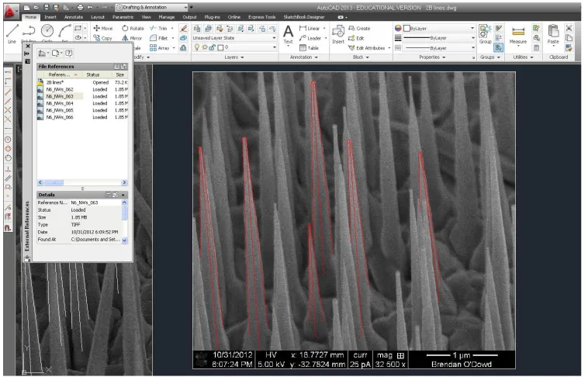Click the Save icon in quick access toolbar
This screenshot has width=588, height=377.
[46, 7]
